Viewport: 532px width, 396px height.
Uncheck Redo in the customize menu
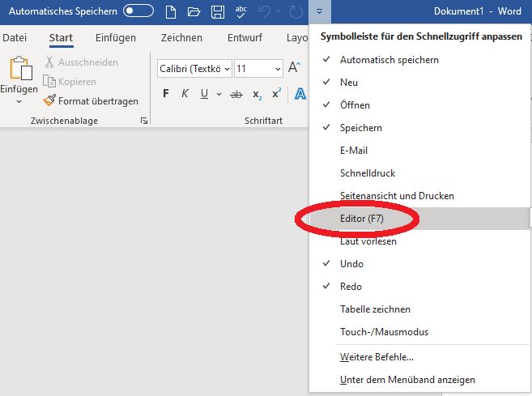pos(419,287)
